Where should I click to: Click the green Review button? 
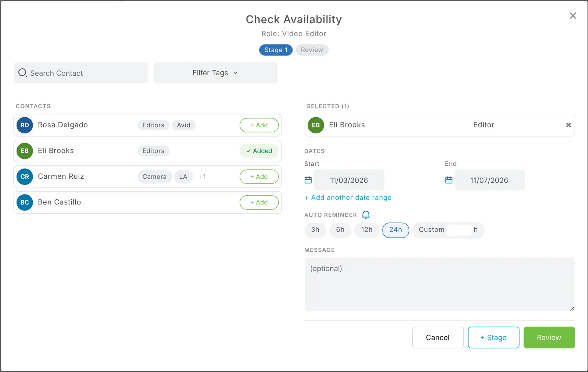click(549, 337)
